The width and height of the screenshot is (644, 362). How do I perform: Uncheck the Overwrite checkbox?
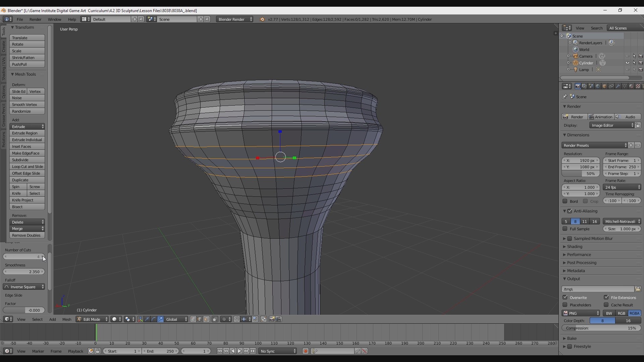[x=565, y=298]
